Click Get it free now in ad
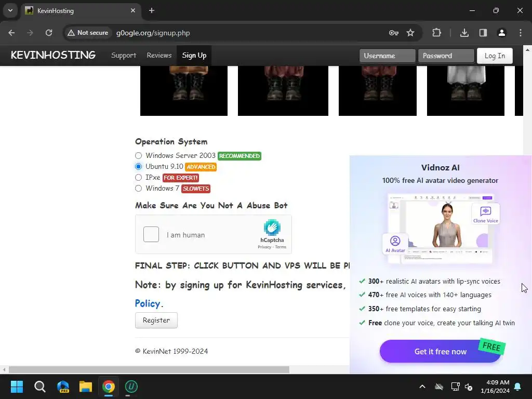This screenshot has height=399, width=532. coord(441,351)
